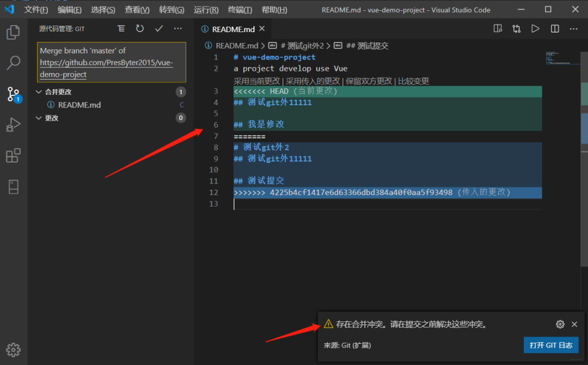Dismiss the merge conflict notification

[574, 324]
